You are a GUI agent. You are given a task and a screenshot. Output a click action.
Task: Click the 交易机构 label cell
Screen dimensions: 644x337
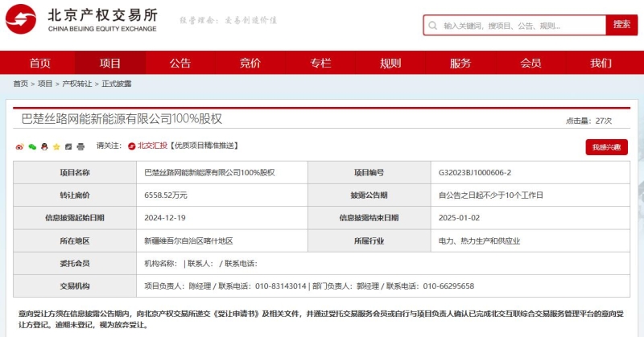(75, 286)
